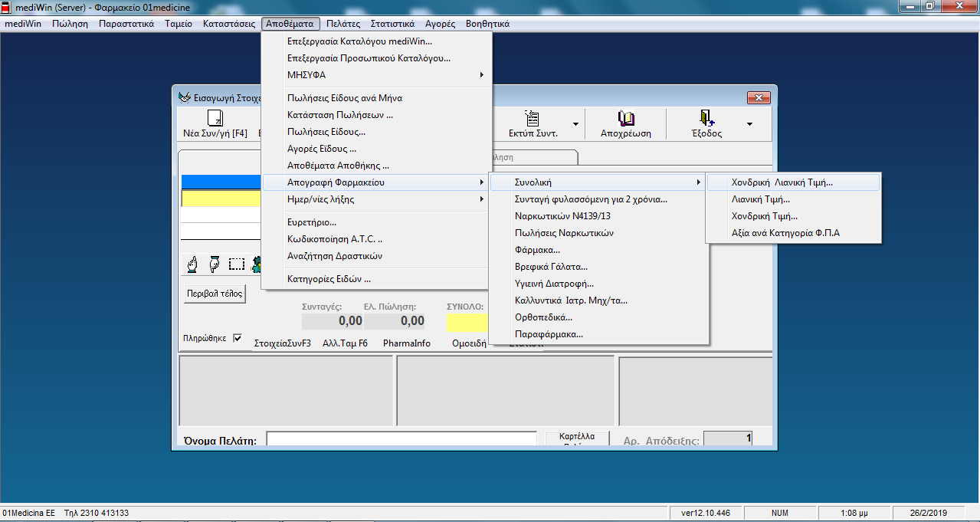Click the dashed rectangle selection icon

pos(236,264)
